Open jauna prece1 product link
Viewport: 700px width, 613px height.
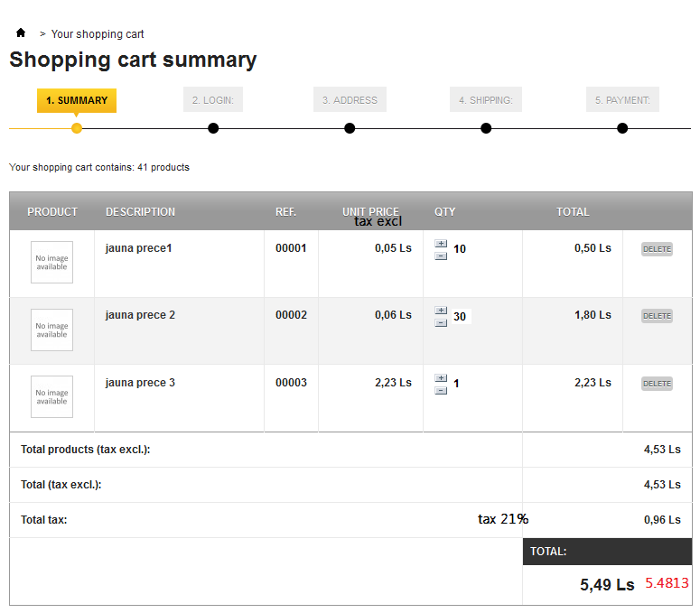point(138,248)
